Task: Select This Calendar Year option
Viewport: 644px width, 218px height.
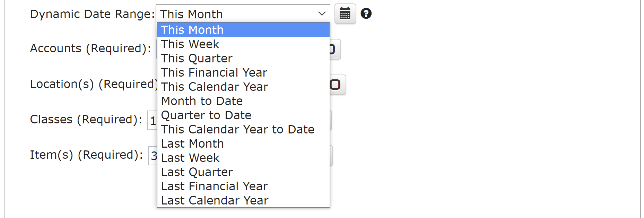Action: (x=243, y=87)
